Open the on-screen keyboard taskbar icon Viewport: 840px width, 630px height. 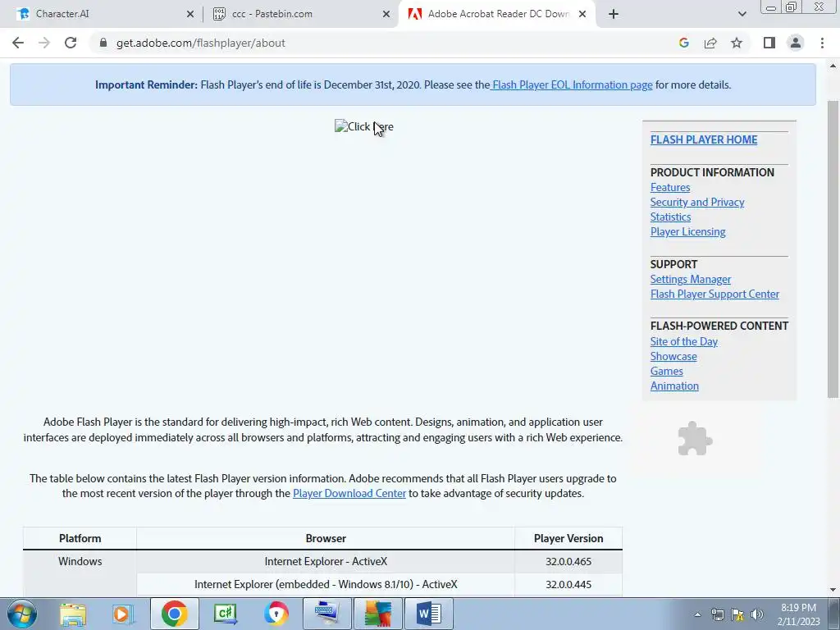(326, 614)
